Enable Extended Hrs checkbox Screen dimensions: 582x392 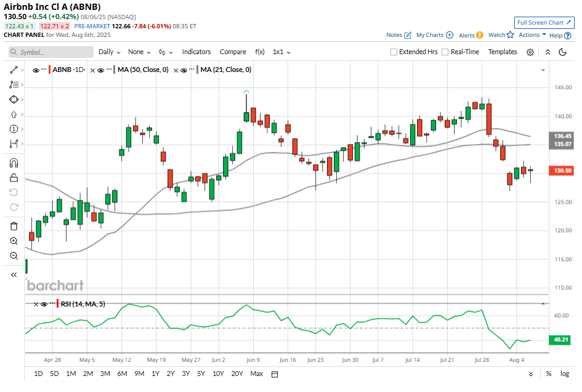394,52
